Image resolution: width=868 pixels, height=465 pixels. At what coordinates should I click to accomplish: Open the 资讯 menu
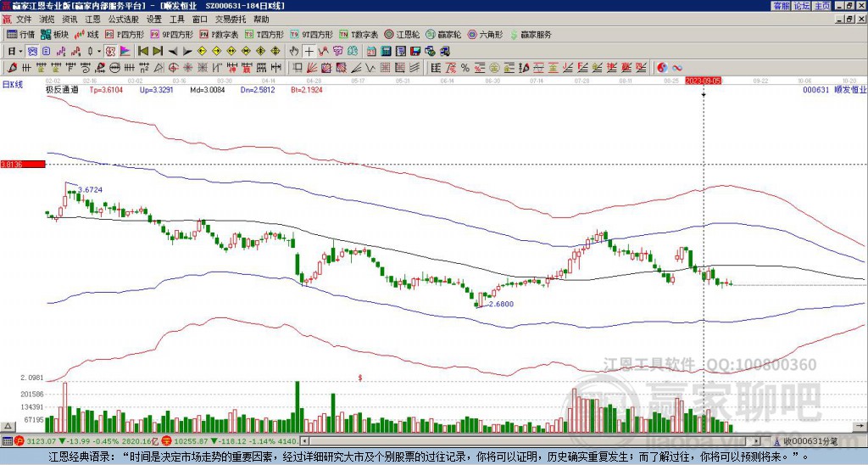click(x=70, y=20)
